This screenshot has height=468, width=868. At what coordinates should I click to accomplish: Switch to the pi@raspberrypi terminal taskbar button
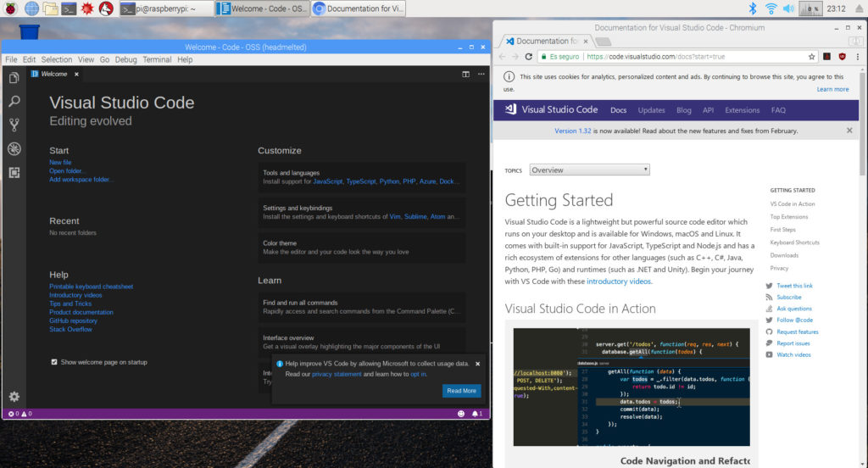(x=167, y=8)
